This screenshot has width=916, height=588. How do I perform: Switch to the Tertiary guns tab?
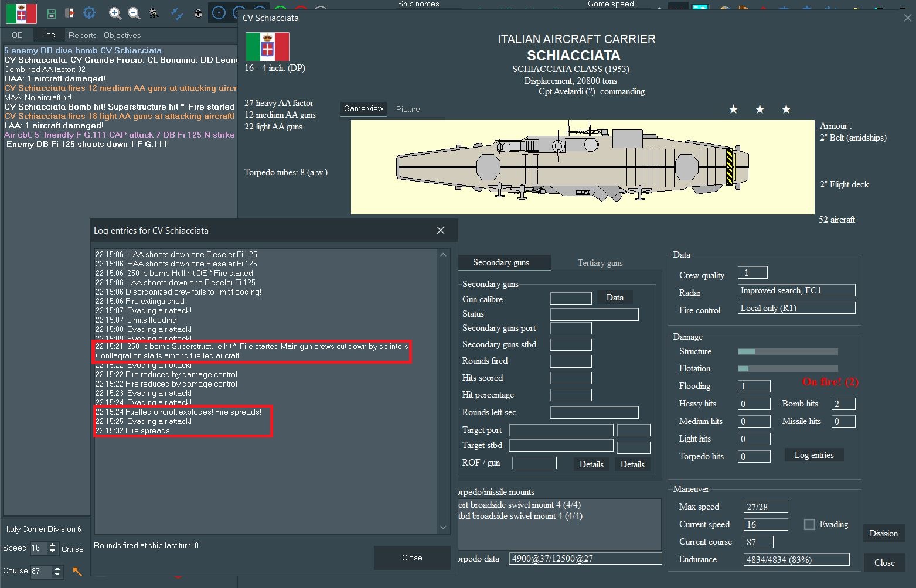click(600, 263)
